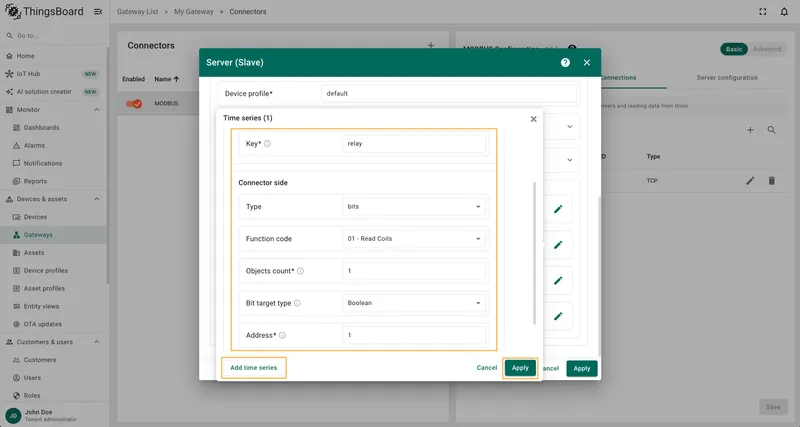The width and height of the screenshot is (800, 427).
Task: Go to Gateway List breadcrumb
Action: [137, 11]
